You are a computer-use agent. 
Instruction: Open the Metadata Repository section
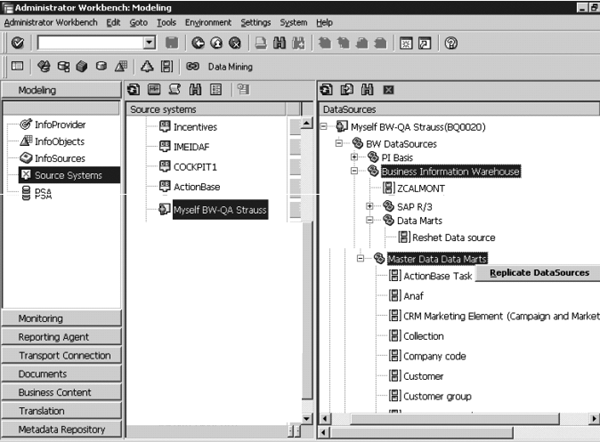pyautogui.click(x=61, y=430)
